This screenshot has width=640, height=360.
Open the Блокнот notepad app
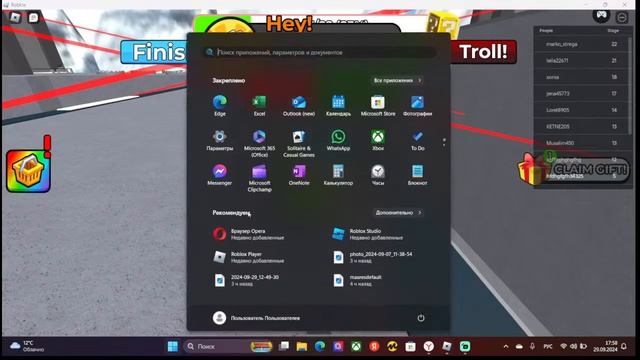(417, 175)
